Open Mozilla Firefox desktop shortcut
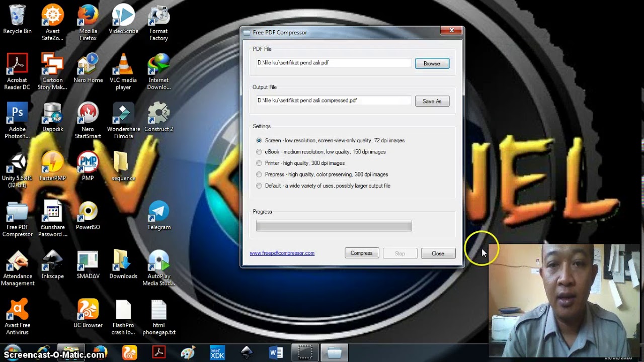 point(88,23)
